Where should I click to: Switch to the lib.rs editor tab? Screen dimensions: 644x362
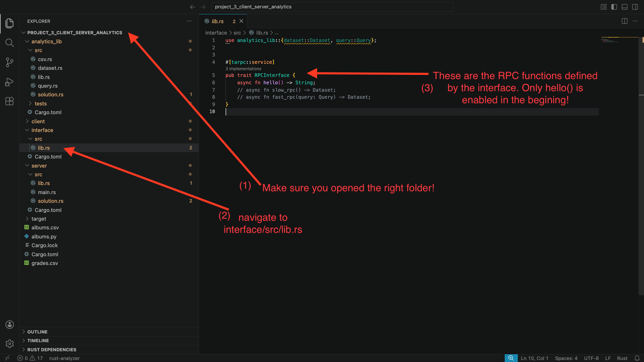(x=217, y=21)
